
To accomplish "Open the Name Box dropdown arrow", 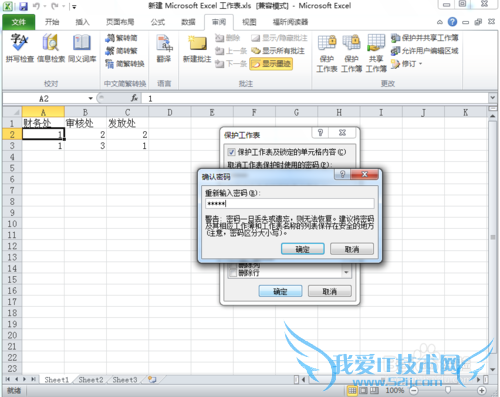I will (x=90, y=98).
